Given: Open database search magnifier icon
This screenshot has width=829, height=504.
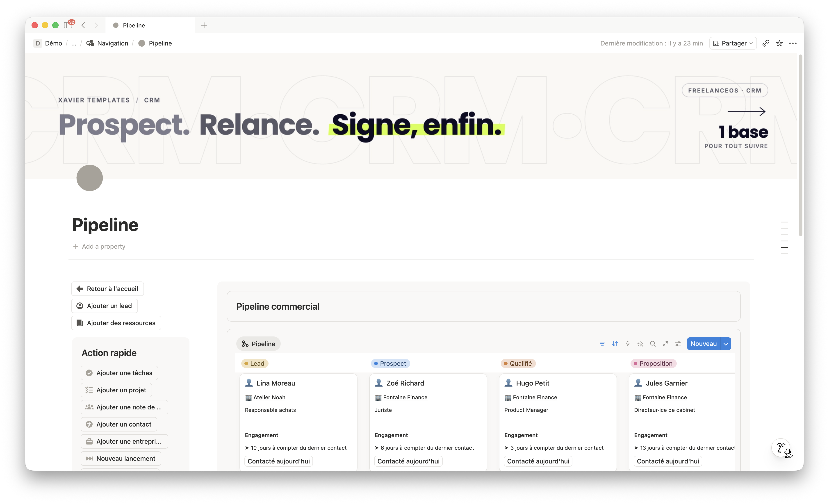Looking at the screenshot, I should (x=653, y=343).
